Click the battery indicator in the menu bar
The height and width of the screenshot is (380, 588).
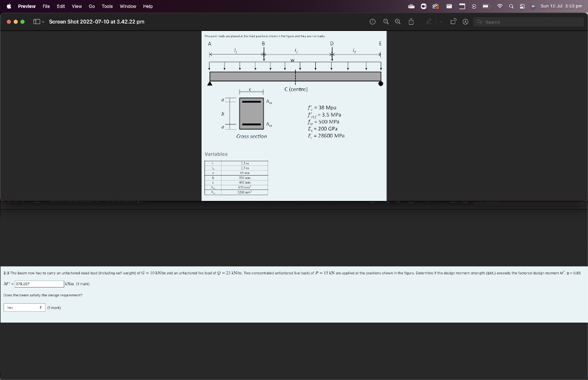click(485, 6)
